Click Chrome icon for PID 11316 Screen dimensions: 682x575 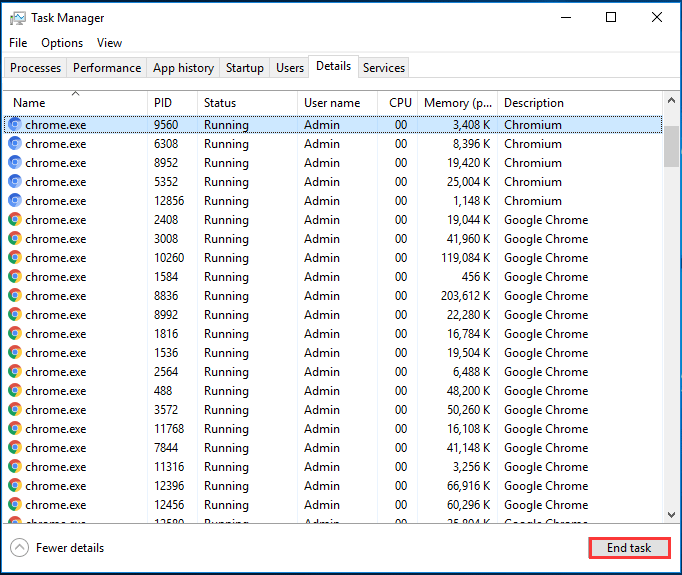tap(15, 466)
